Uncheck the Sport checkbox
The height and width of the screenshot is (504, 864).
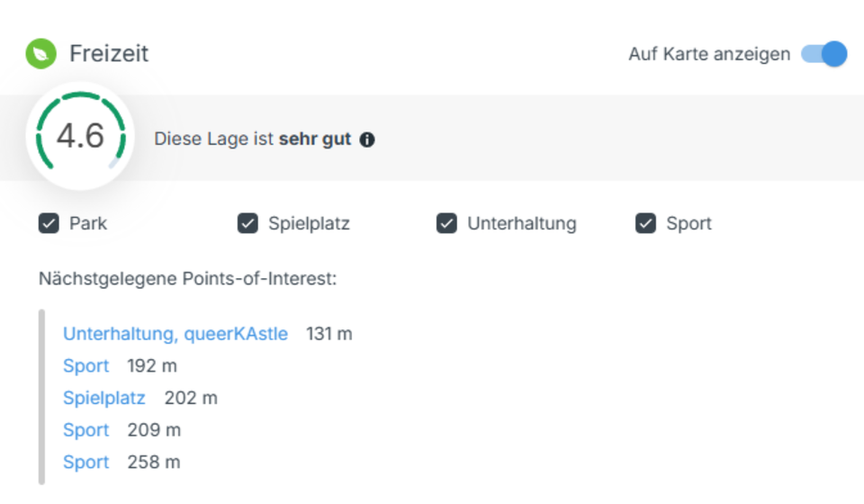click(645, 223)
